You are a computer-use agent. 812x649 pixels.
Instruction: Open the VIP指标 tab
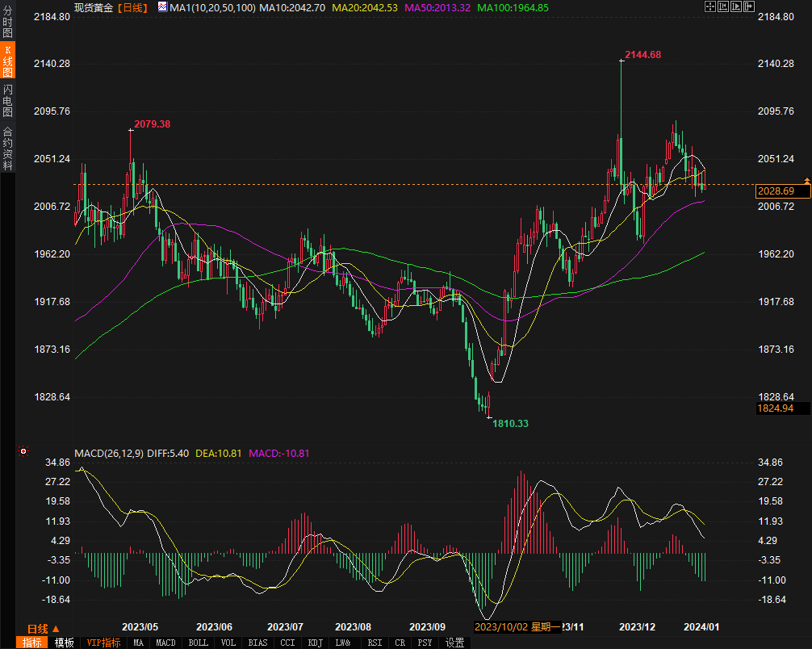[103, 643]
